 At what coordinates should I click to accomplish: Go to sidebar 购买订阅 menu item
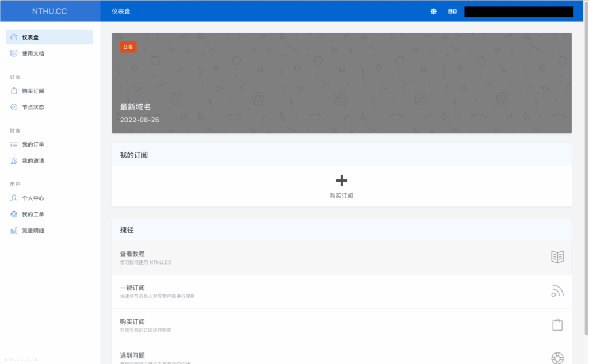49,91
